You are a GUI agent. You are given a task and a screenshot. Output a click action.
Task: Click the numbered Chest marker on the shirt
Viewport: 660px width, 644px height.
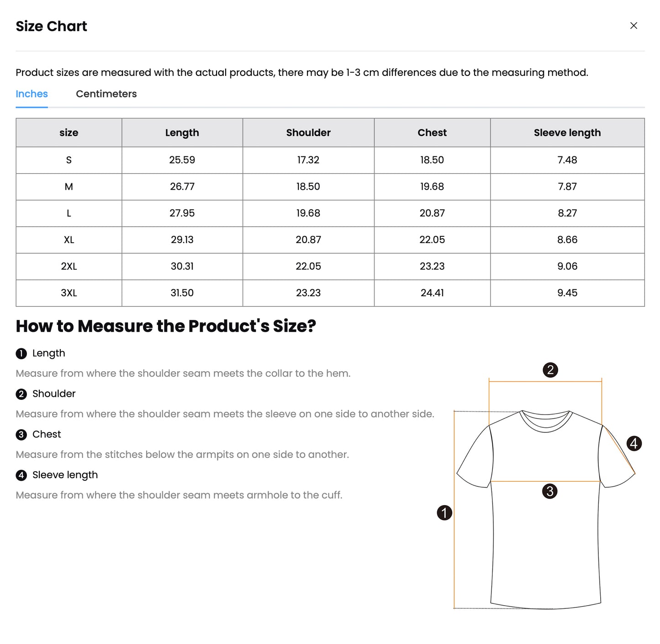click(x=550, y=491)
